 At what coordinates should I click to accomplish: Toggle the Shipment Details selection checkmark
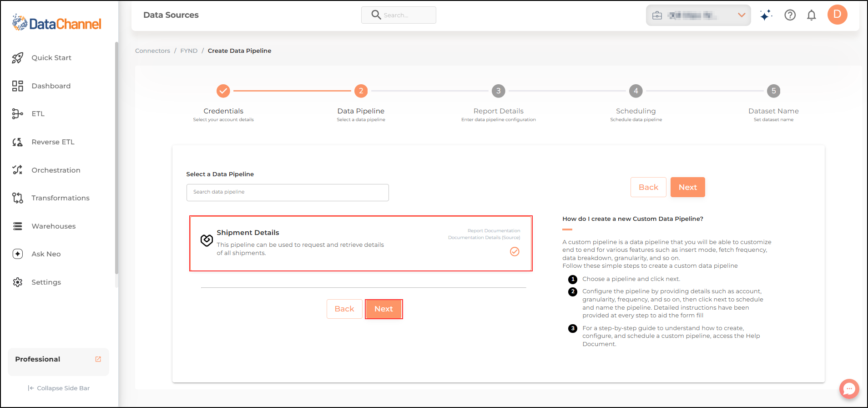point(515,251)
